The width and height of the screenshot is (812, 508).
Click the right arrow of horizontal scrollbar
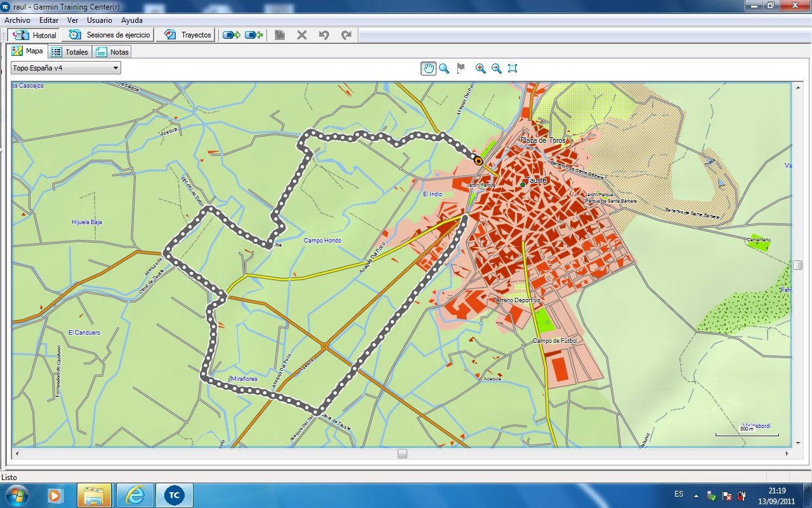click(x=787, y=453)
